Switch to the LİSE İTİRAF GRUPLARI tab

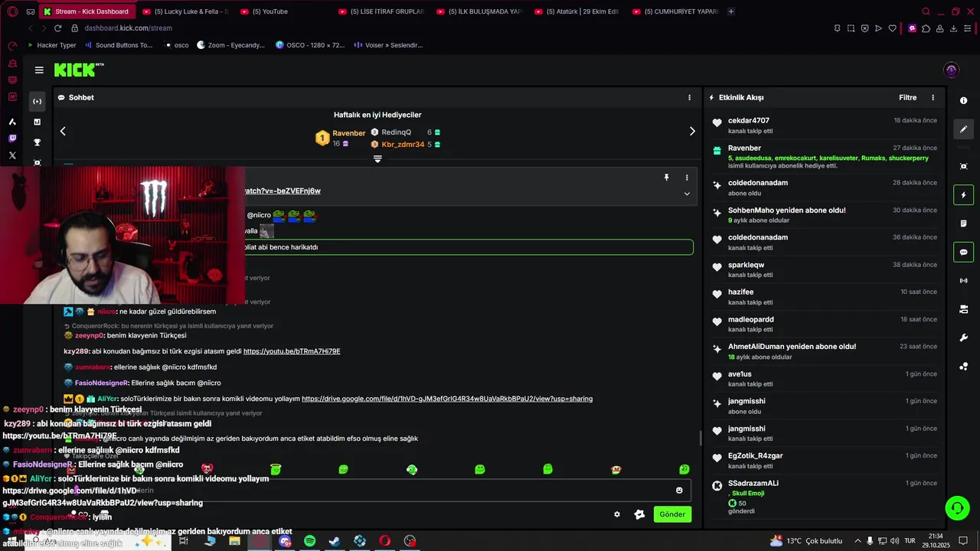point(381,11)
